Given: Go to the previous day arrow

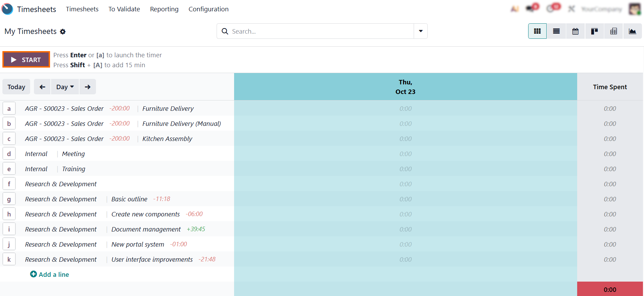Looking at the screenshot, I should pyautogui.click(x=42, y=87).
